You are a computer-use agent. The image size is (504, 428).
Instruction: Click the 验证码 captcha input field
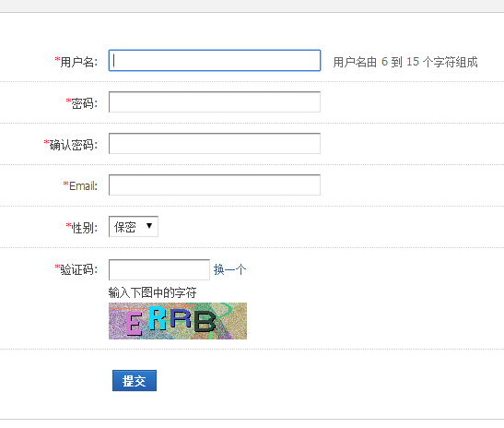pos(159,269)
